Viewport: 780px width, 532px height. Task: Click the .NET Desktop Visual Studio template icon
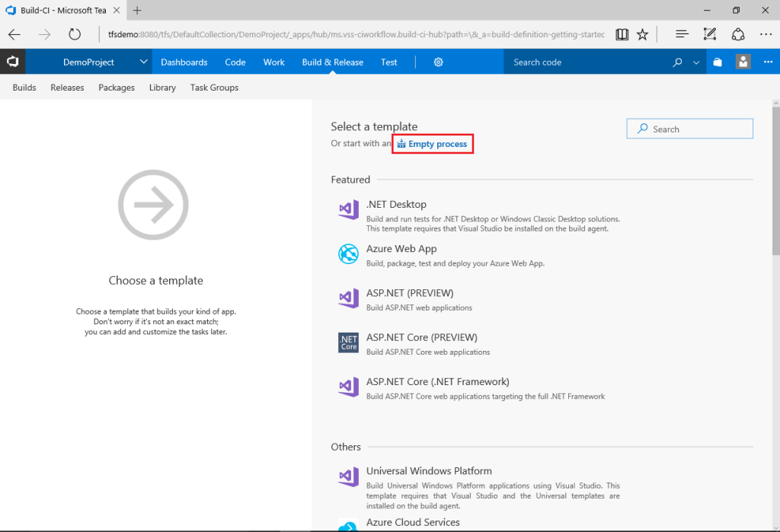(x=348, y=210)
